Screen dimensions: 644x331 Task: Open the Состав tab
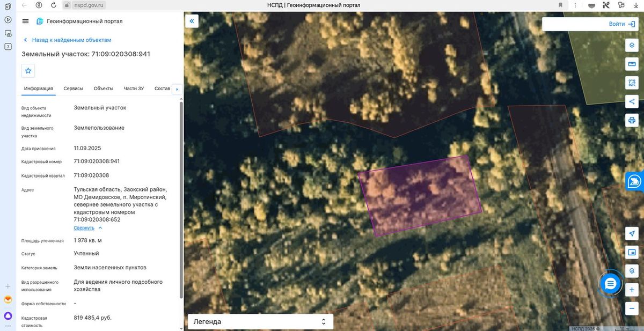162,89
